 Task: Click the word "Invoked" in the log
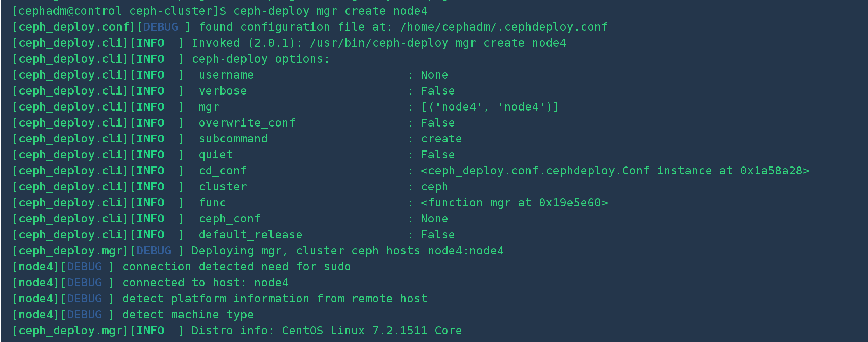pos(216,43)
